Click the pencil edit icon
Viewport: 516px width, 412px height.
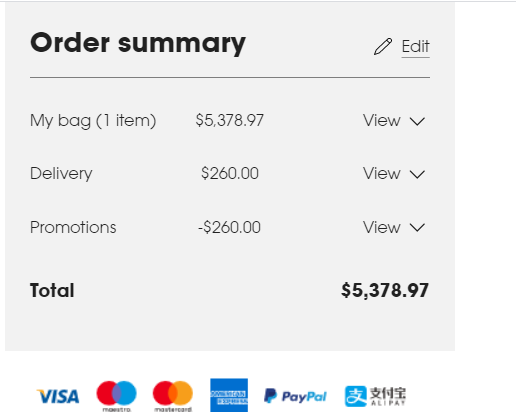383,46
